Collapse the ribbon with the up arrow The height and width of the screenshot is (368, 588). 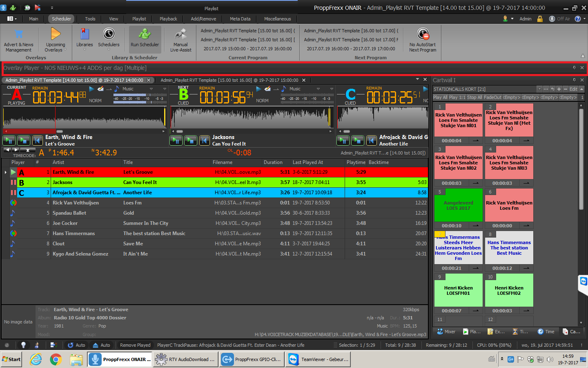(583, 56)
